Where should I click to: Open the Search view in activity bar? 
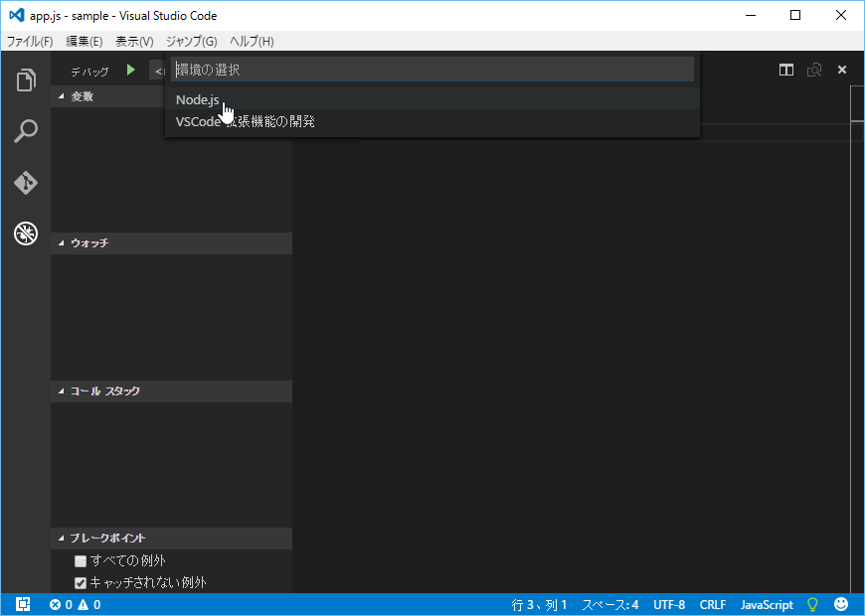tap(26, 131)
